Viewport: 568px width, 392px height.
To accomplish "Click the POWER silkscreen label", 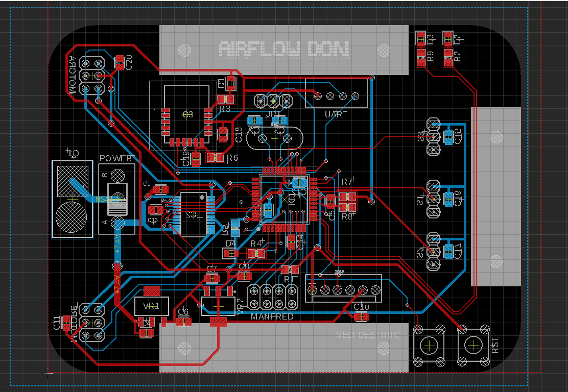I will pyautogui.click(x=116, y=158).
